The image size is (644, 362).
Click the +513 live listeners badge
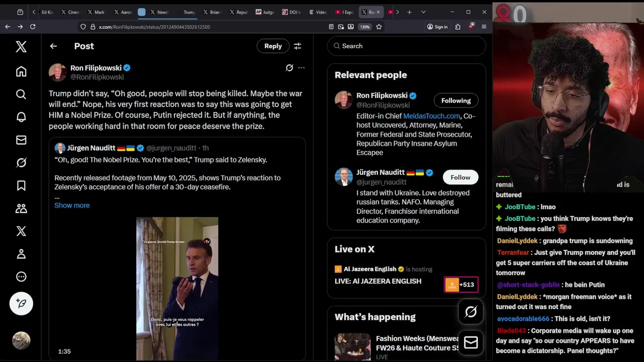point(461,285)
